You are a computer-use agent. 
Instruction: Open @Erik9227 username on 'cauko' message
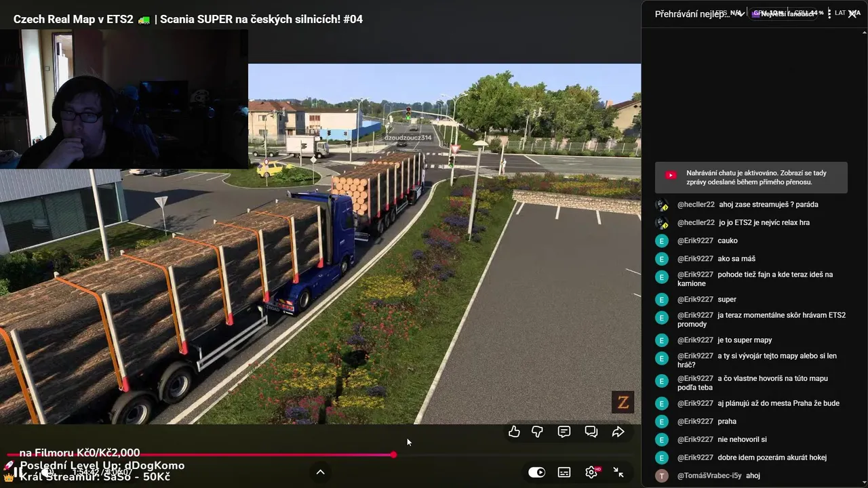click(x=695, y=241)
